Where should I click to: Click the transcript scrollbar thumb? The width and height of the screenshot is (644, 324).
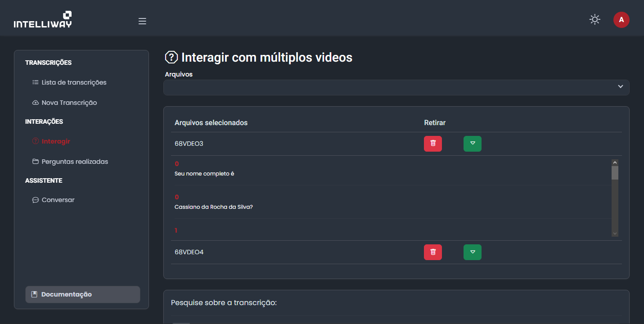(615, 173)
